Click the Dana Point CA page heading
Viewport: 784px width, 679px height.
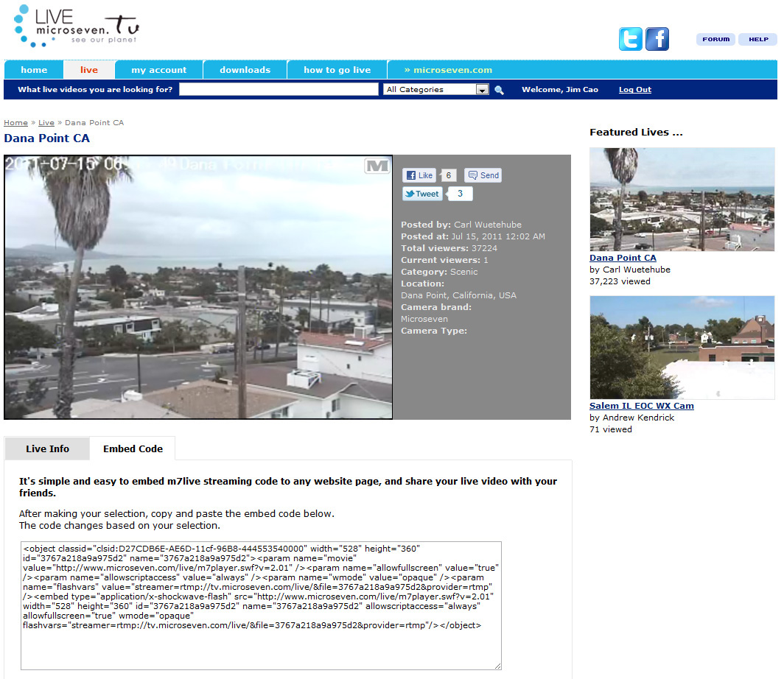point(46,138)
